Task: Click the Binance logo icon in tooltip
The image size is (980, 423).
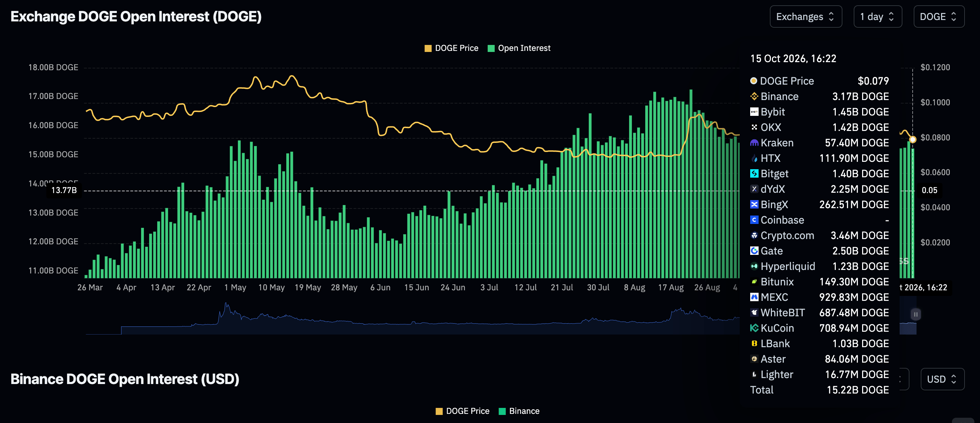Action: click(754, 96)
